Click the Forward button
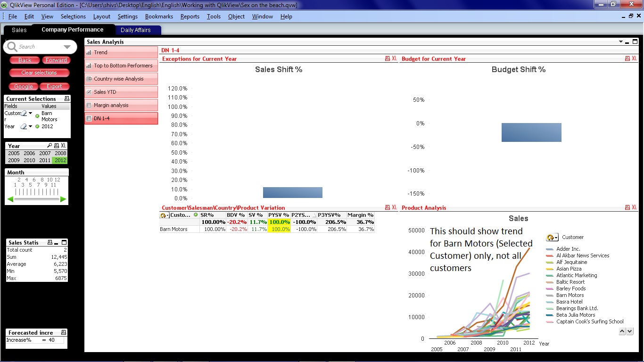This screenshot has width=644, height=362. (56, 60)
